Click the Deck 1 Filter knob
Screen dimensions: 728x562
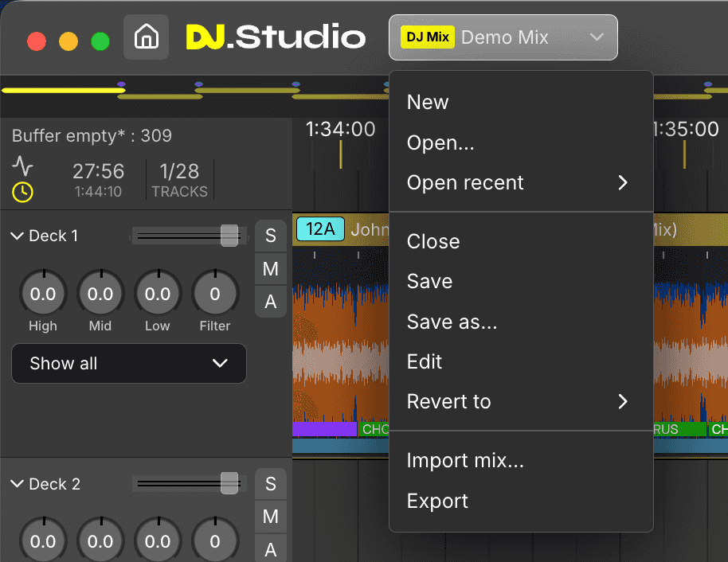pos(215,295)
